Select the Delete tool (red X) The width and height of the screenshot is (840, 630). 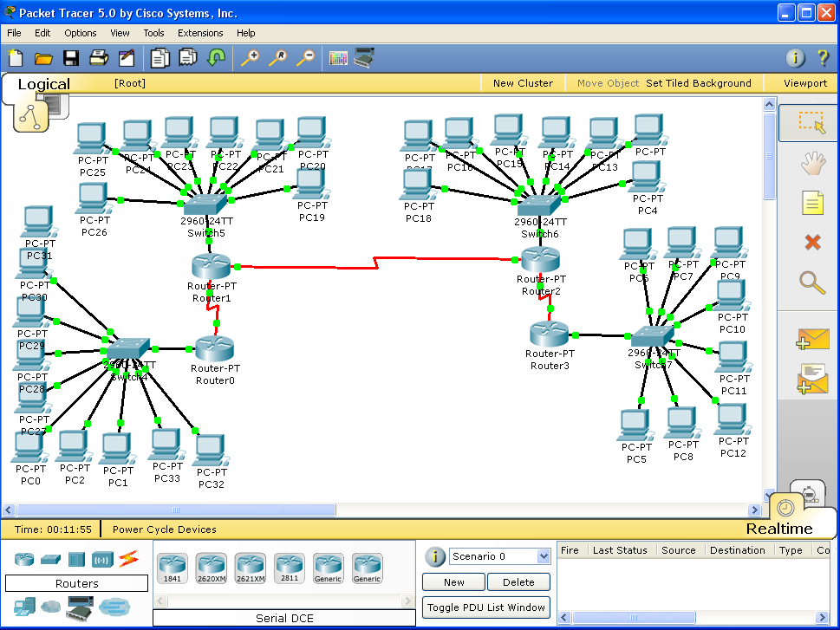coord(811,243)
